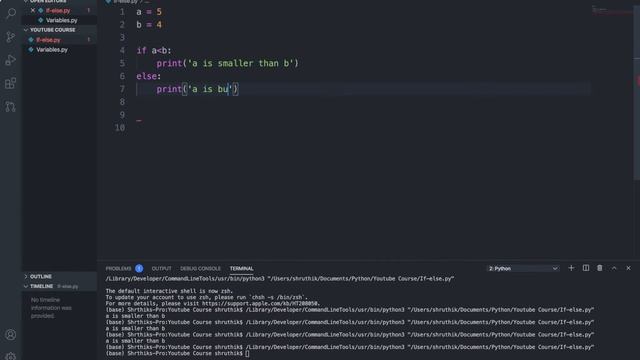The height and width of the screenshot is (360, 640).
Task: Select If-else.py in Open Editors list
Action: pyautogui.click(x=58, y=10)
